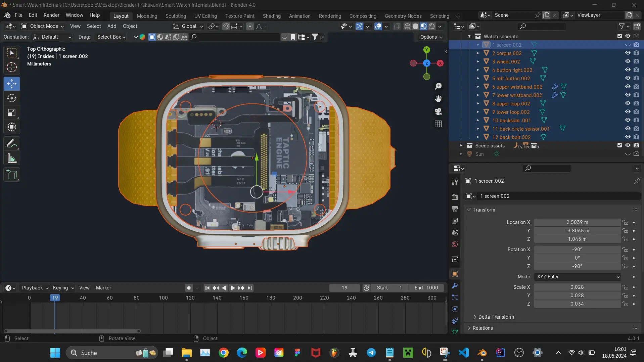The image size is (644, 362).
Task: Open the Select Box drag dropdown
Action: [111, 37]
